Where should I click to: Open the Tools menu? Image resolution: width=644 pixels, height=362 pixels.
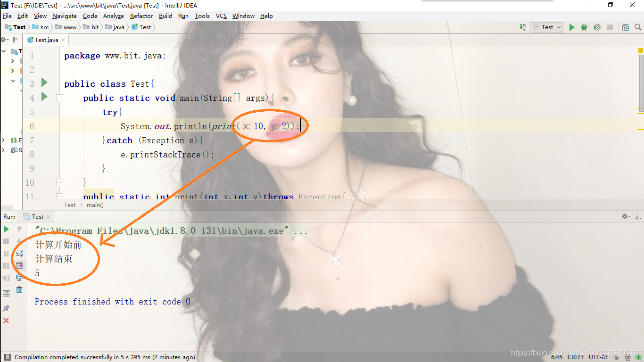tap(202, 16)
